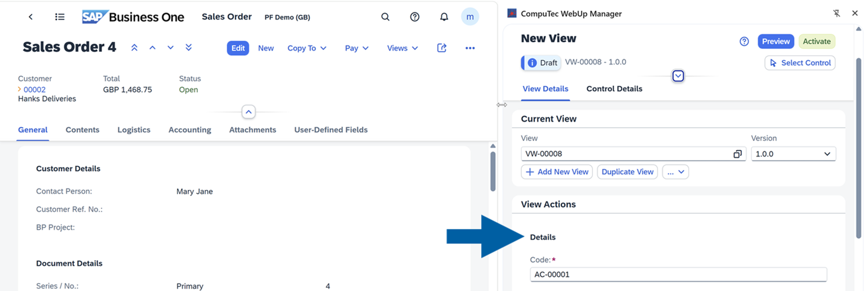Open the Version 1.0.0 dropdown
868x291 pixels.
point(793,154)
